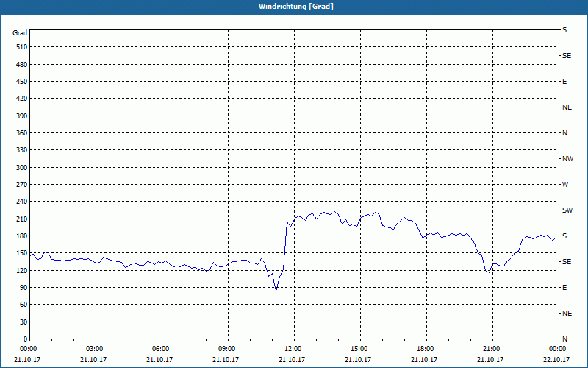Select the 480 y-axis value
This screenshot has width=588, height=368.
pos(22,64)
